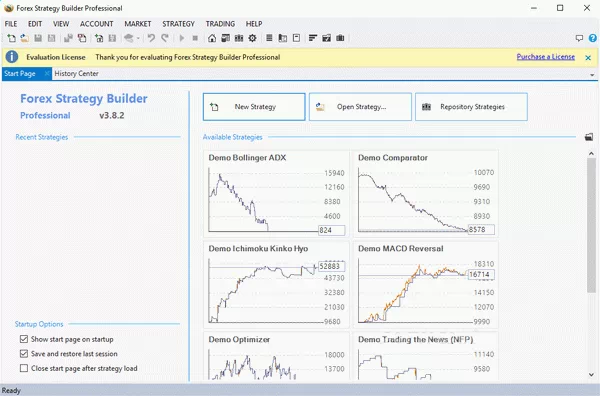Dismiss the Evaluation License notification bar
This screenshot has height=396, width=600.
click(x=588, y=58)
